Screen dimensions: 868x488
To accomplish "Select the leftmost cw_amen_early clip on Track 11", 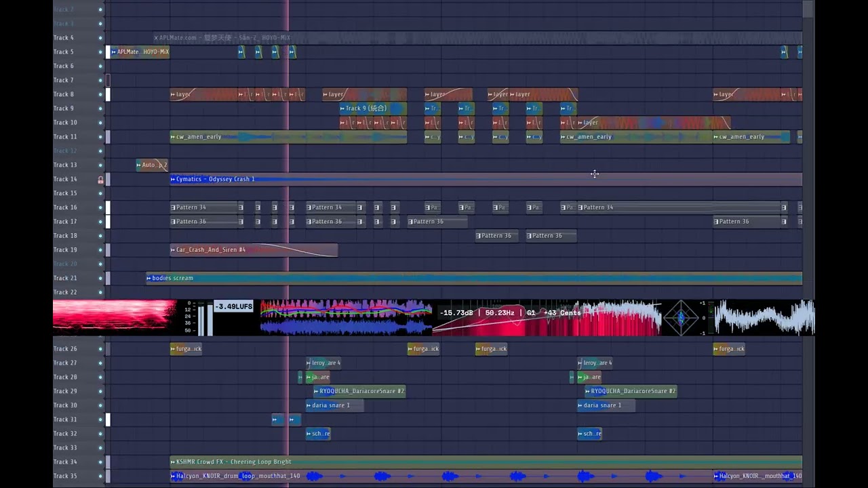I will click(x=288, y=137).
